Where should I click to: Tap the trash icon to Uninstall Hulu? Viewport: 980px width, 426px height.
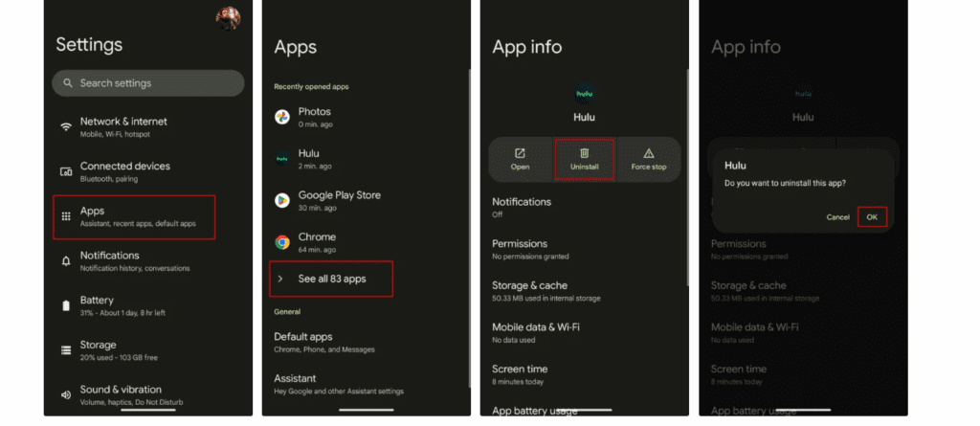(584, 153)
